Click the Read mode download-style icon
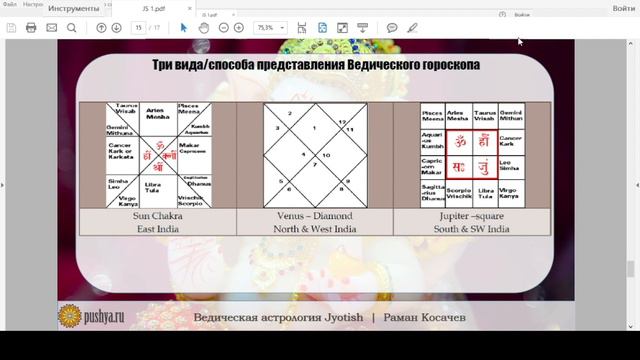Viewport: 640px width, 360px height. 362,28
